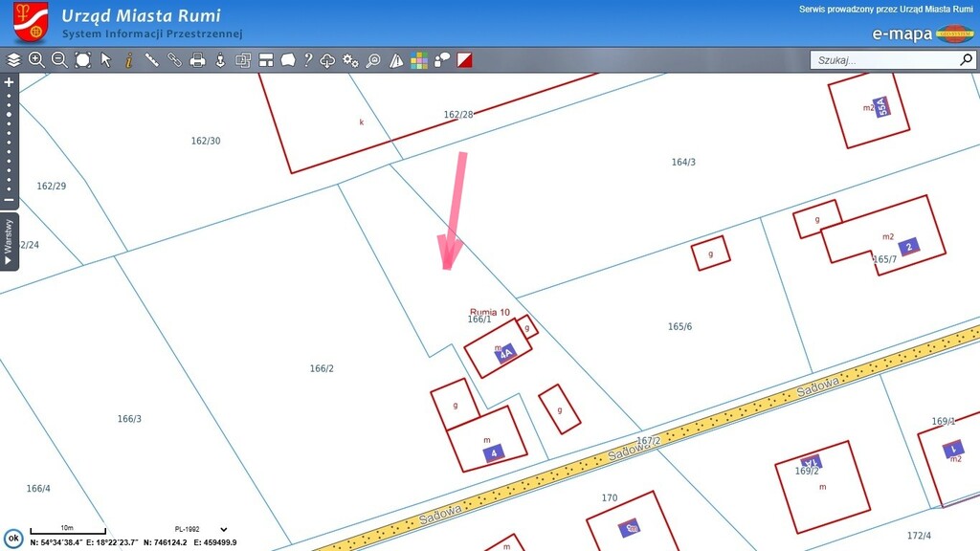This screenshot has height=551, width=980.
Task: Open the colored grid palette icon
Action: click(419, 60)
